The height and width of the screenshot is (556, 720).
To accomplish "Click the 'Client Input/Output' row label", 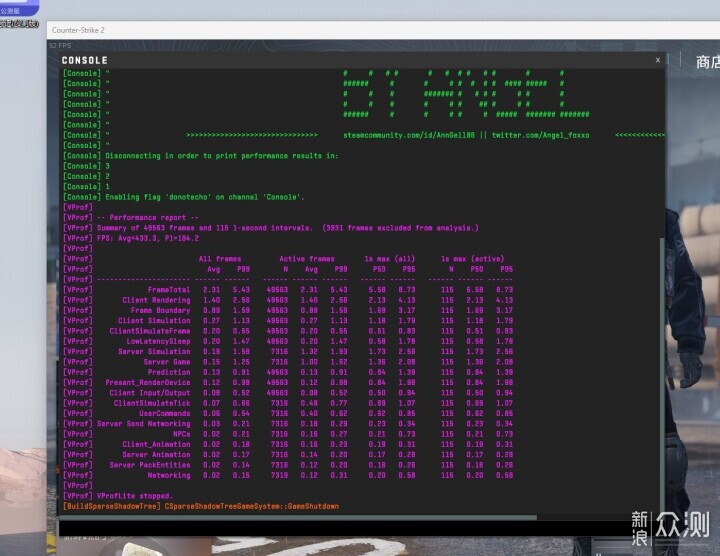I will 150,393.
